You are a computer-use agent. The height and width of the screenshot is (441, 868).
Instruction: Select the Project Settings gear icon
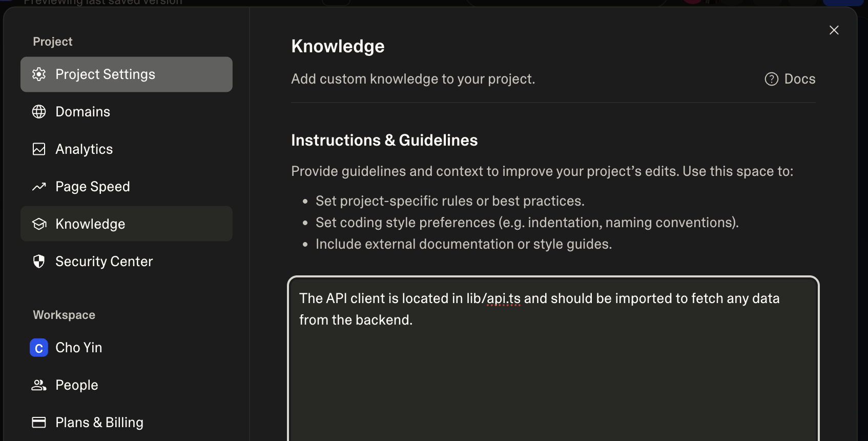click(x=39, y=74)
